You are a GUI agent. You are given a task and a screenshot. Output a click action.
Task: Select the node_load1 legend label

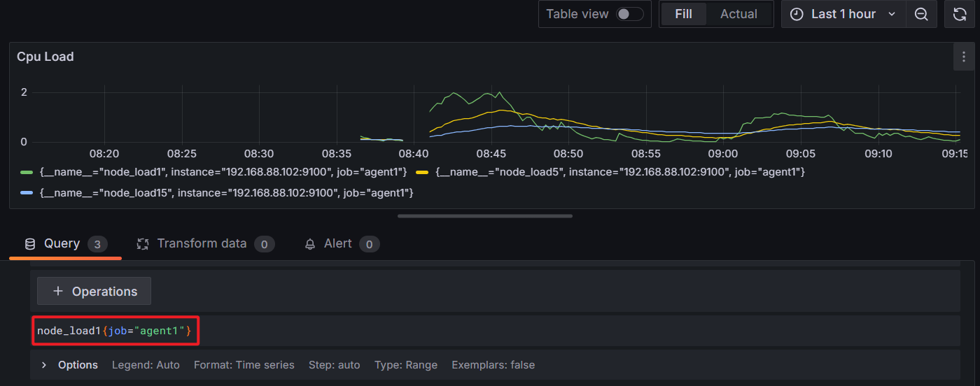223,172
